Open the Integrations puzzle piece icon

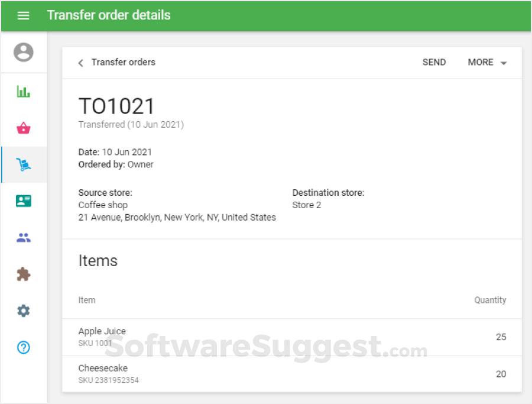point(24,274)
